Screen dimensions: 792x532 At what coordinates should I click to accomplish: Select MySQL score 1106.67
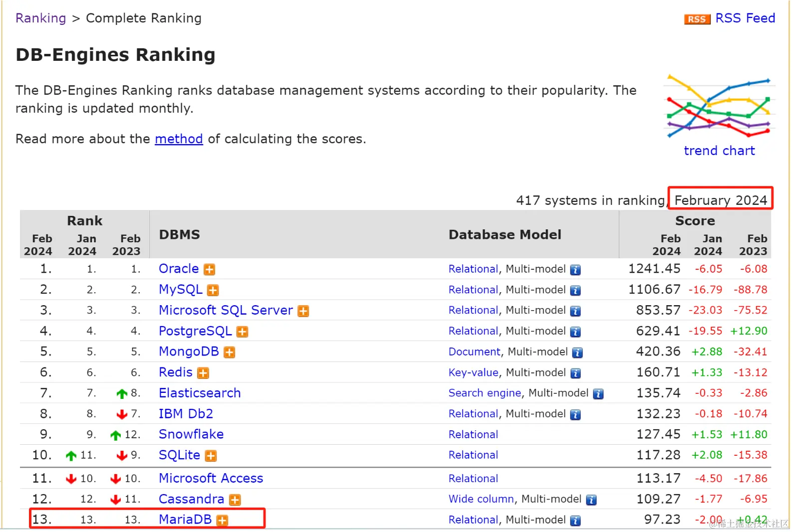(x=654, y=289)
